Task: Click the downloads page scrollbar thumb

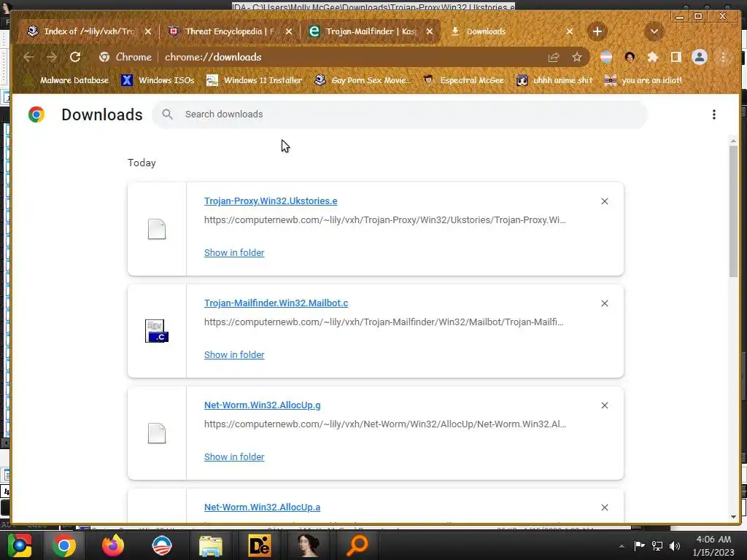Action: (x=733, y=211)
